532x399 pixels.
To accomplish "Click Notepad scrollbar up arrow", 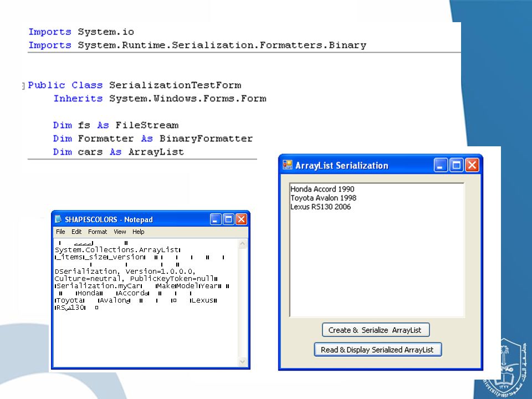I will tap(242, 244).
